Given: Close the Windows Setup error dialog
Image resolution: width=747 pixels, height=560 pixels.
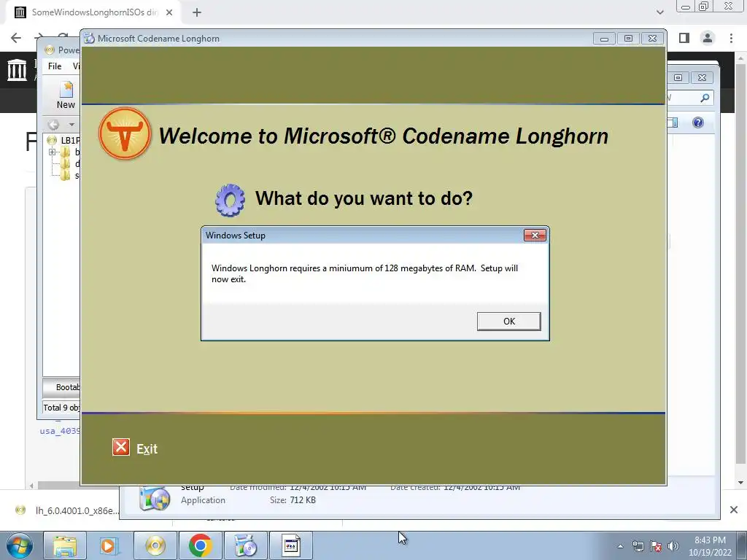Looking at the screenshot, I should pos(535,236).
